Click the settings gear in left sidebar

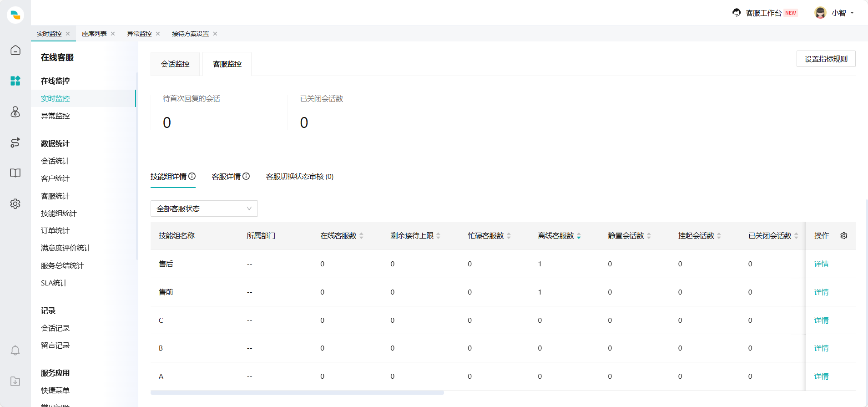click(x=15, y=203)
